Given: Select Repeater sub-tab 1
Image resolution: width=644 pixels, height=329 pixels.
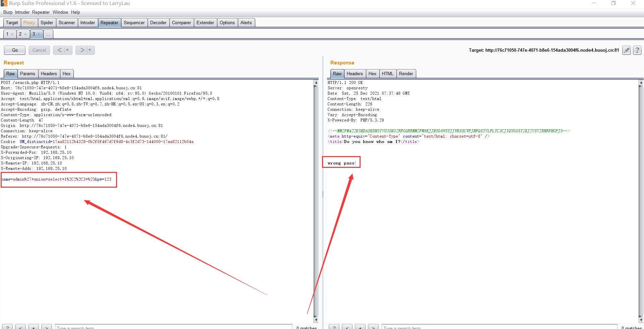Looking at the screenshot, I should pos(7,34).
